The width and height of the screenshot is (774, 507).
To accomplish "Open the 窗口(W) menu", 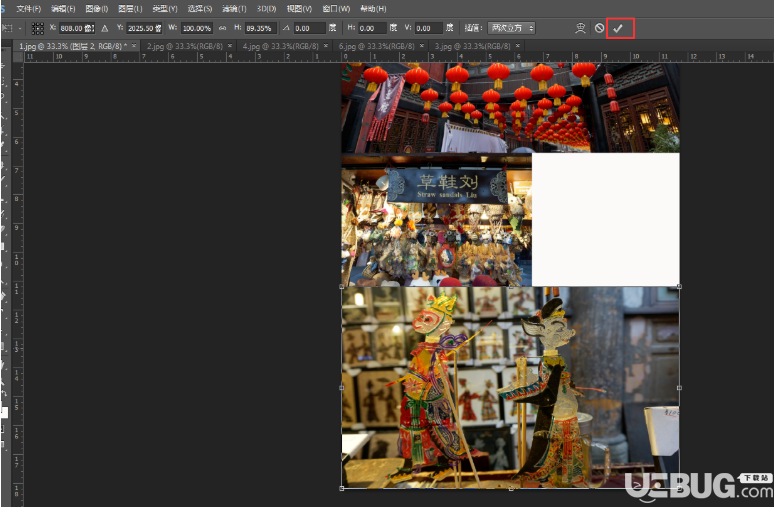I will pyautogui.click(x=336, y=8).
